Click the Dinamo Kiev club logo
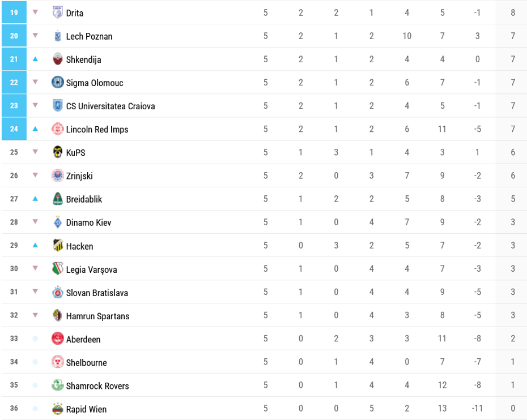 click(x=57, y=222)
